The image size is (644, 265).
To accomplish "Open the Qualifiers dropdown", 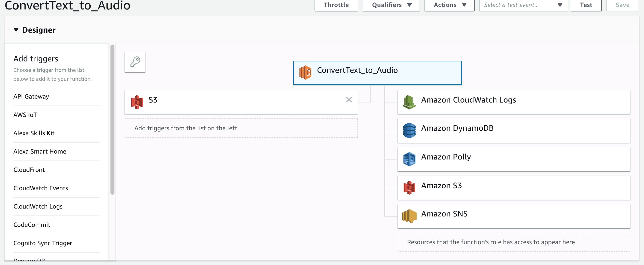I will [391, 5].
